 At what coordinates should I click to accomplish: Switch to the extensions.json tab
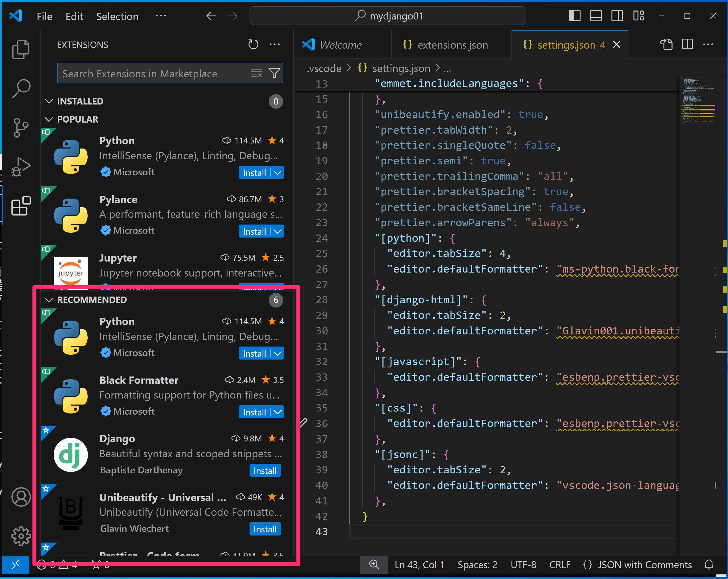click(451, 45)
